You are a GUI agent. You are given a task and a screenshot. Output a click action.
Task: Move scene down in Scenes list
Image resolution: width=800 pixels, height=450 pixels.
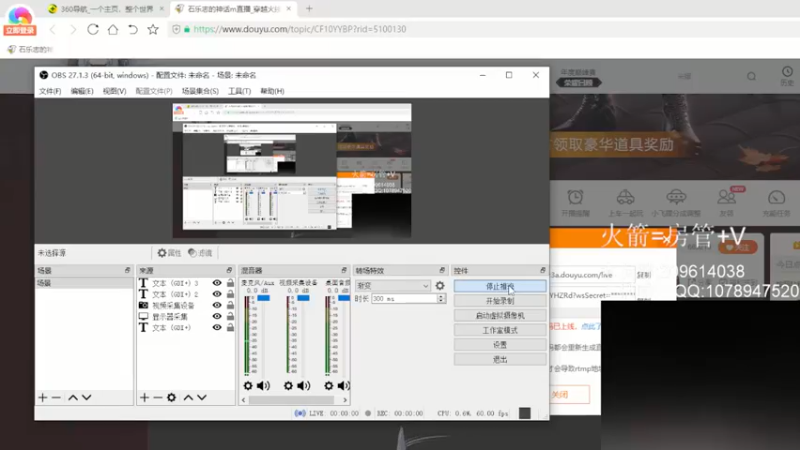click(x=87, y=397)
